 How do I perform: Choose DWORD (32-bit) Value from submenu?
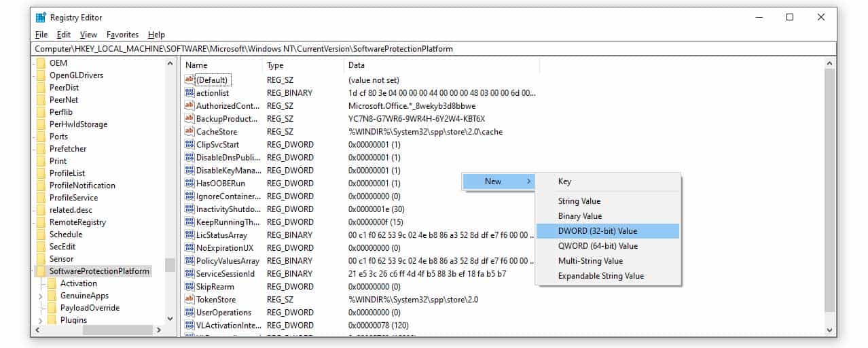tap(607, 231)
